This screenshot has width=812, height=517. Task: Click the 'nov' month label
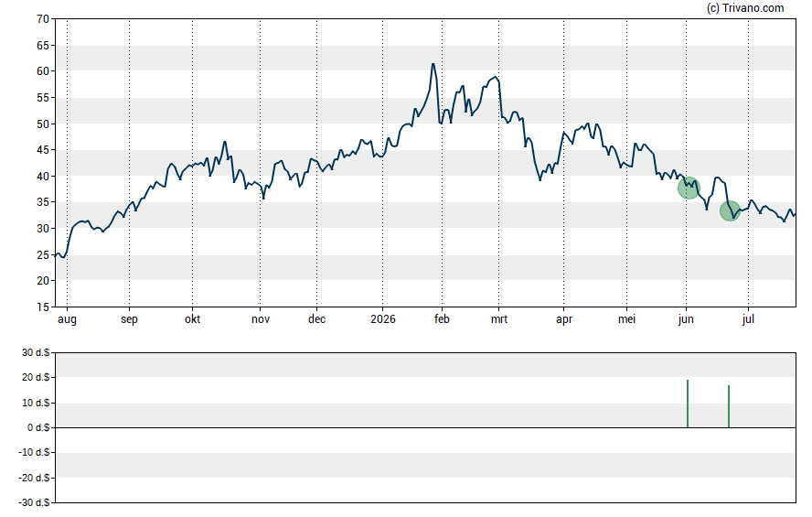coord(261,319)
